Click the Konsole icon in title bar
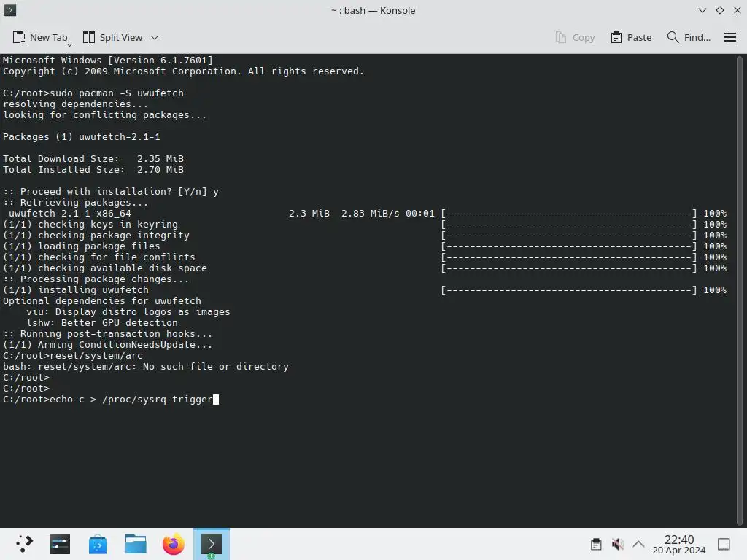Viewport: 747px width, 560px height. tap(10, 10)
